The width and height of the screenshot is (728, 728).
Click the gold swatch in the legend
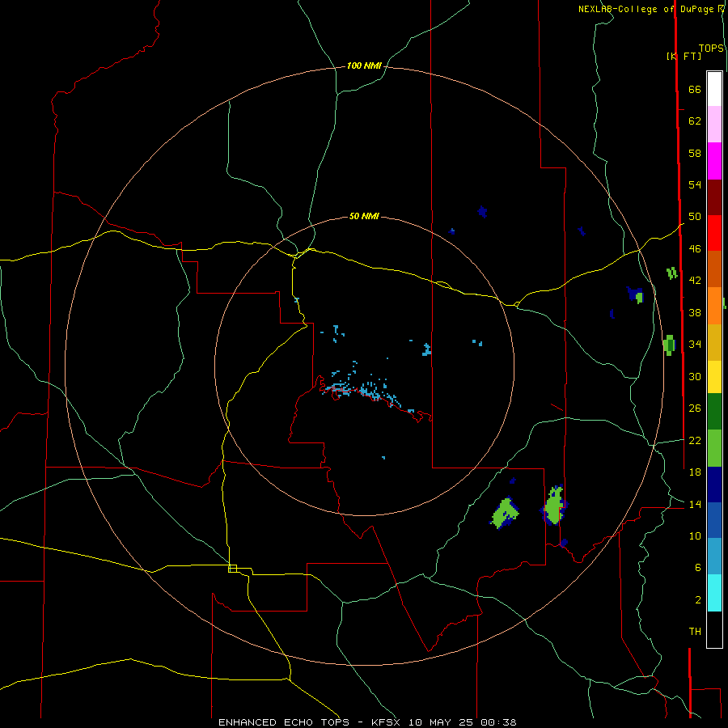714,342
